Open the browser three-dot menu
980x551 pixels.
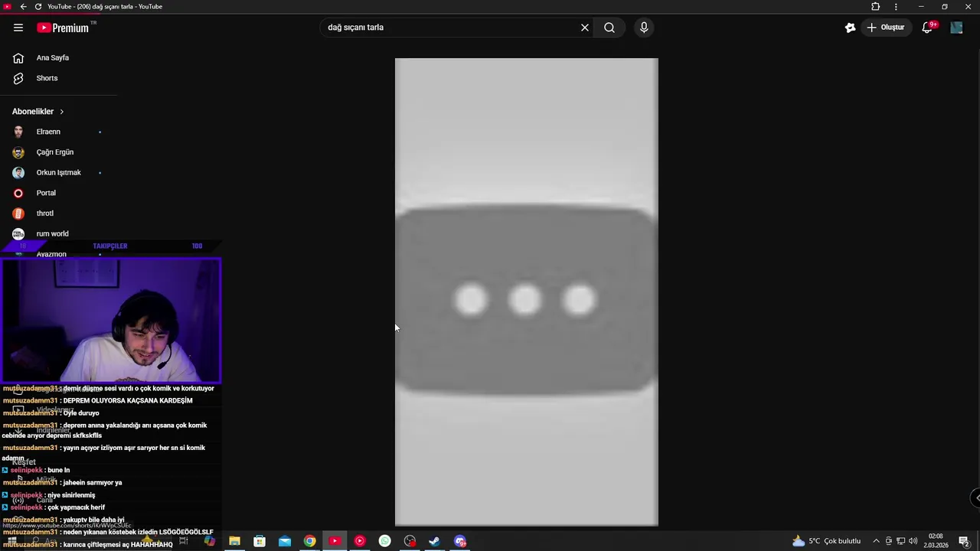point(896,7)
